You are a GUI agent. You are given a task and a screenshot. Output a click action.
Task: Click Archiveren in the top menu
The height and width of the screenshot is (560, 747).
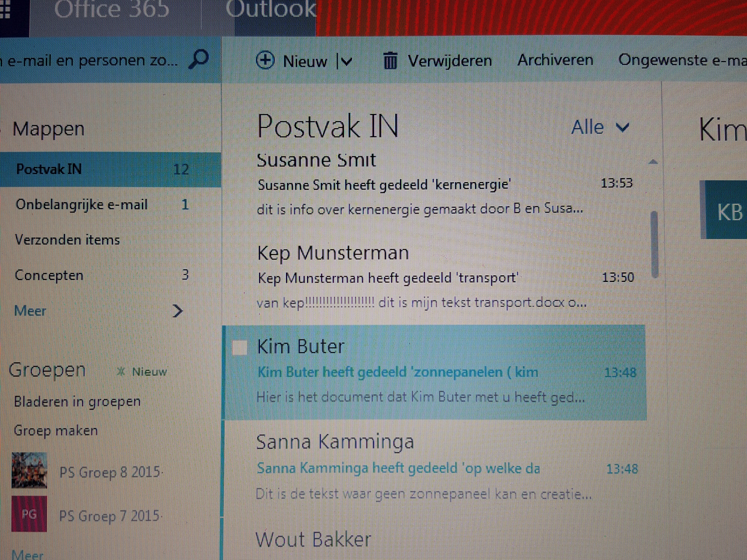tap(555, 60)
